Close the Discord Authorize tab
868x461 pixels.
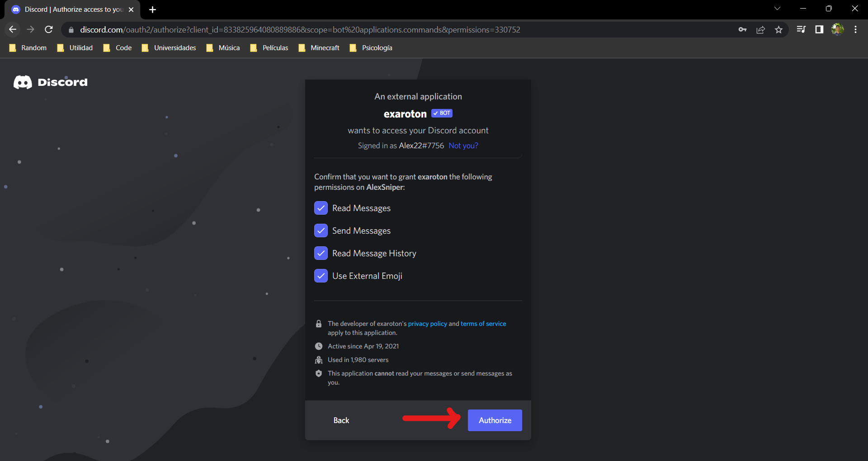click(131, 9)
